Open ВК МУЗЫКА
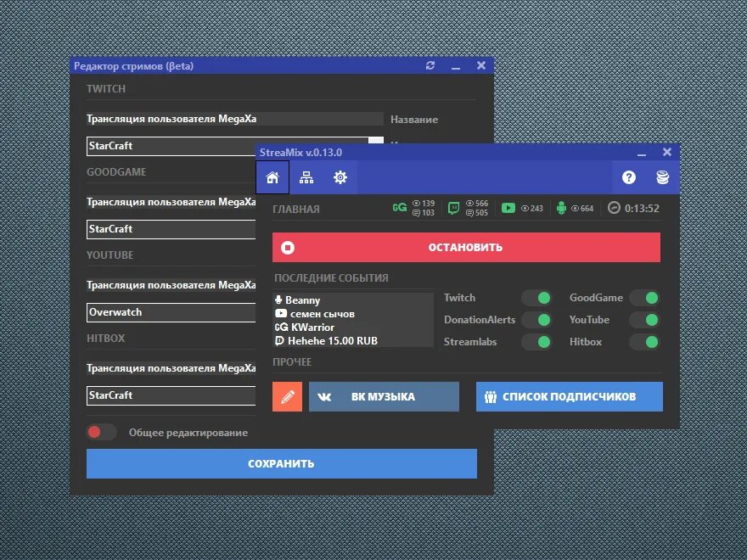The image size is (747, 560). (x=384, y=396)
